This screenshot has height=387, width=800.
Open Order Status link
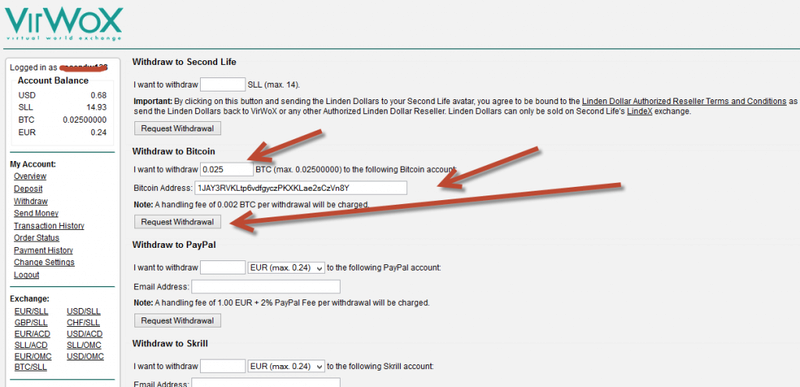(37, 238)
